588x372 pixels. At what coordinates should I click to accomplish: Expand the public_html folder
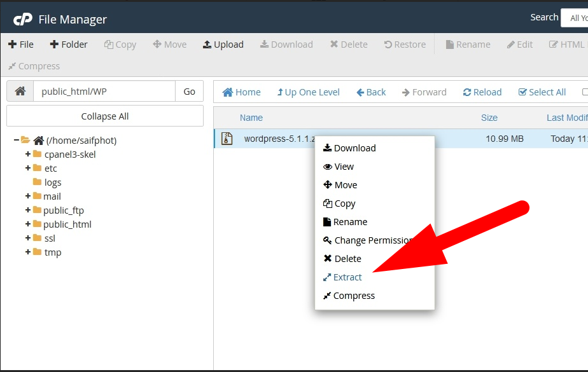[28, 224]
